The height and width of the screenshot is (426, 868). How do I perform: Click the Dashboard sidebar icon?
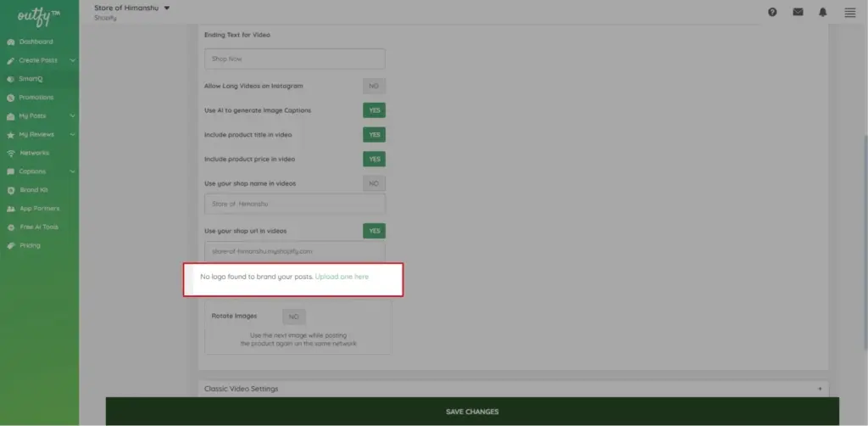(x=10, y=42)
